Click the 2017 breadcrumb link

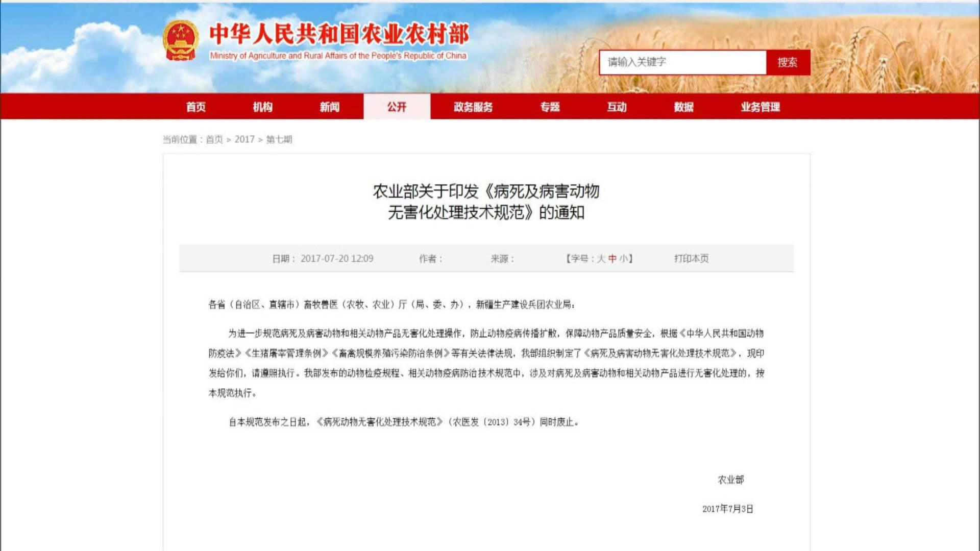[244, 139]
